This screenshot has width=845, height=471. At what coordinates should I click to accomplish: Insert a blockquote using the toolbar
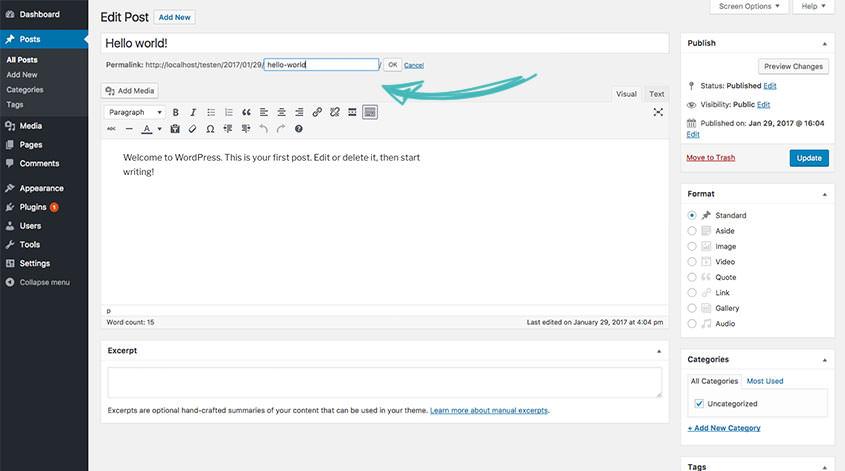245,112
